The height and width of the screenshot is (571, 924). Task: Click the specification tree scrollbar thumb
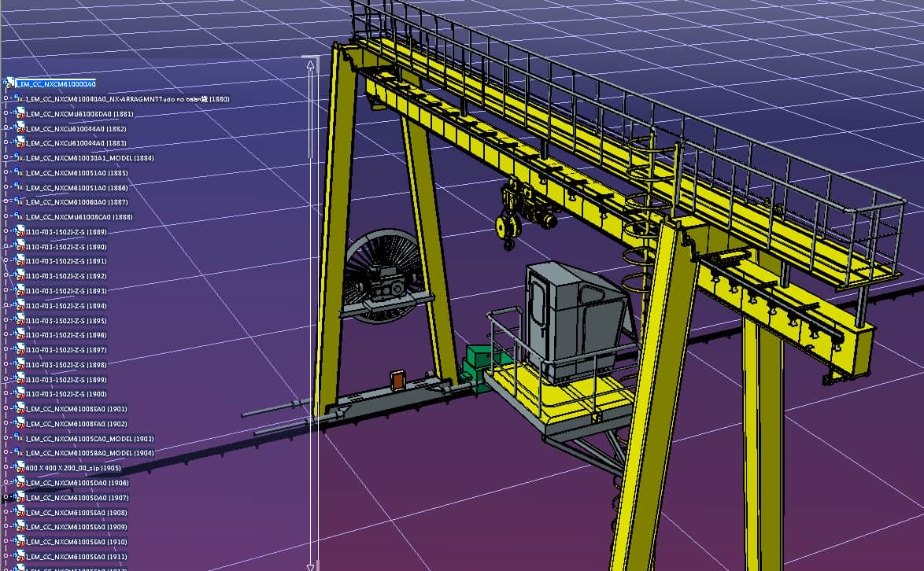(x=311, y=114)
